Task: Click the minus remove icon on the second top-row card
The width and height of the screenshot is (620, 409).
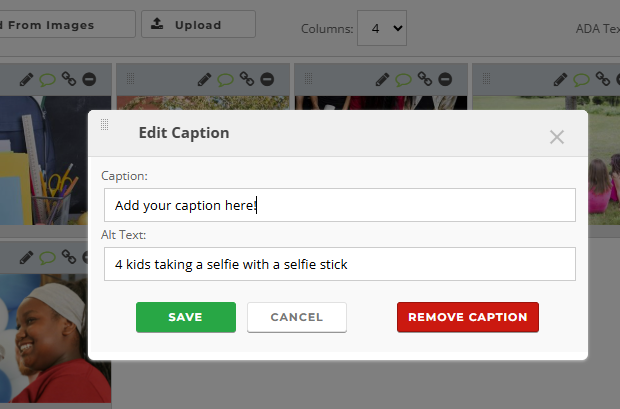Action: pos(267,79)
